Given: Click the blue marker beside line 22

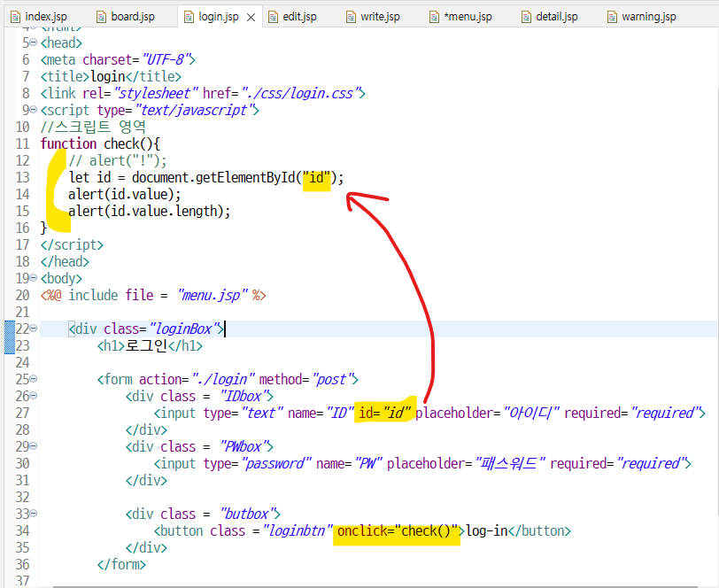Looking at the screenshot, I should 10,337.
